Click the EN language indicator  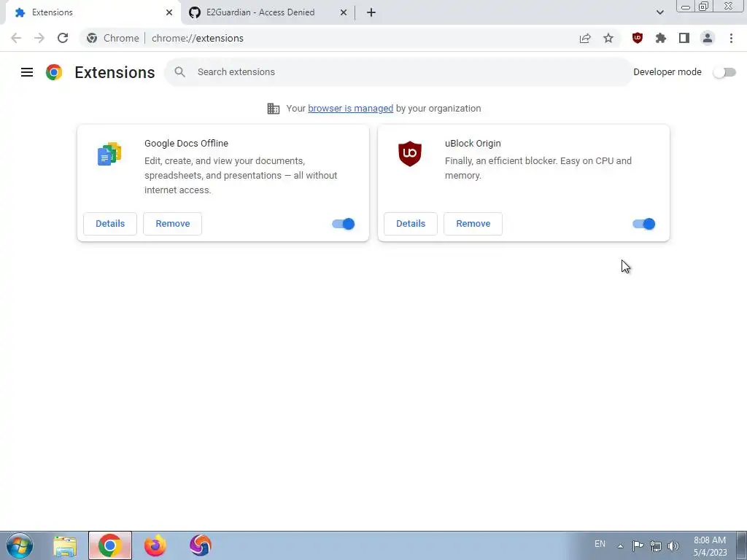click(x=600, y=544)
